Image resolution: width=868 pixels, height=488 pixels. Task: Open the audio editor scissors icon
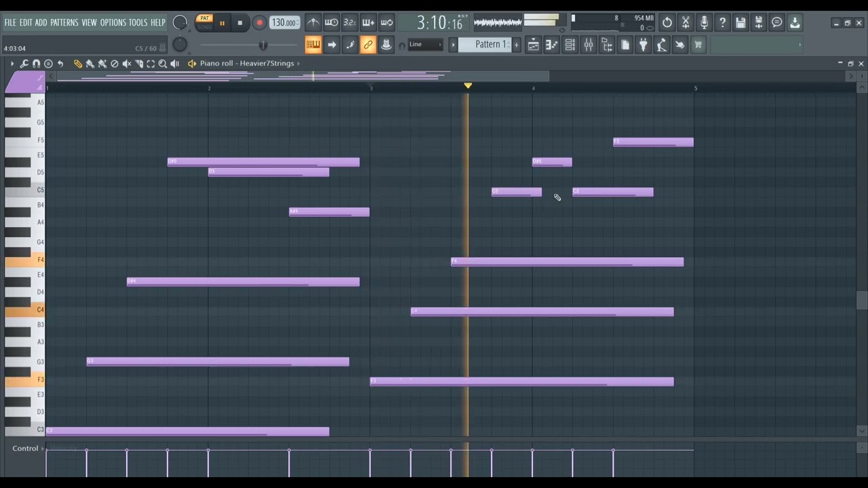[686, 22]
